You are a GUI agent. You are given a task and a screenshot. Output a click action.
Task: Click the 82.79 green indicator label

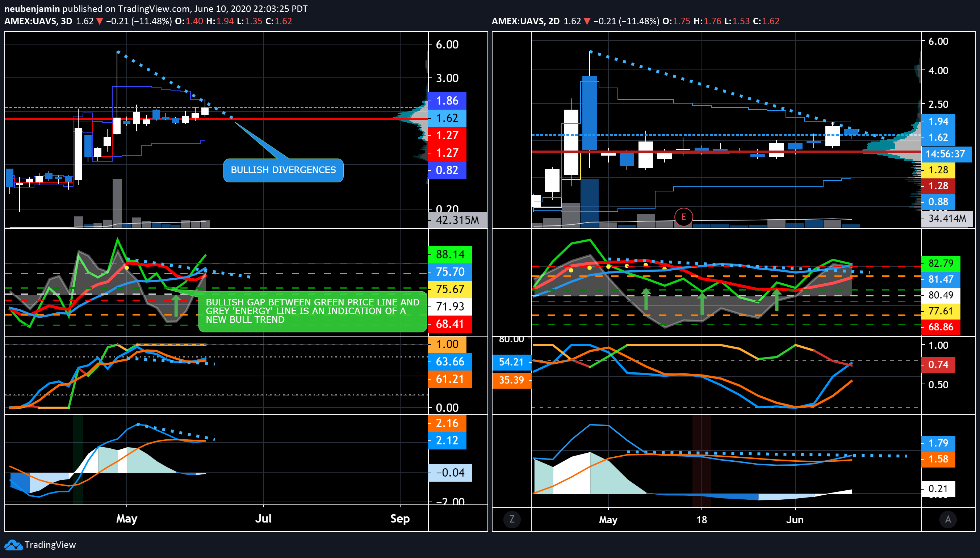click(x=941, y=263)
